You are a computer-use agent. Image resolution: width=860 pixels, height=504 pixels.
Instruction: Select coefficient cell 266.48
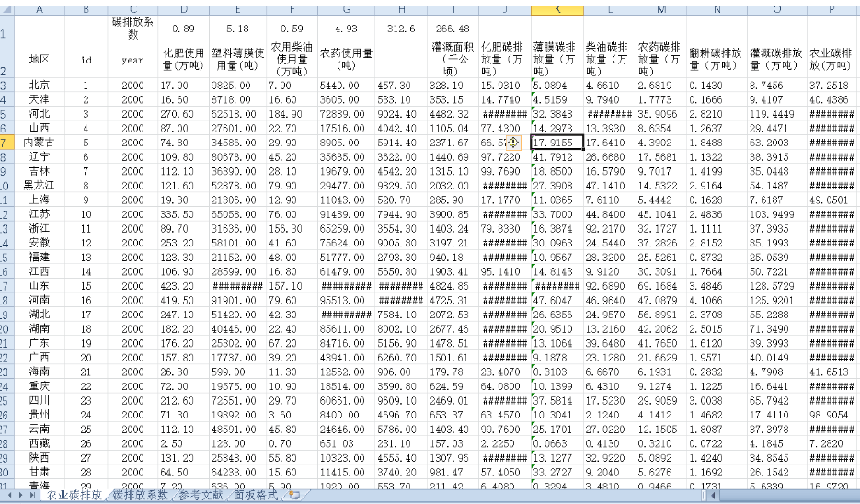pos(453,28)
